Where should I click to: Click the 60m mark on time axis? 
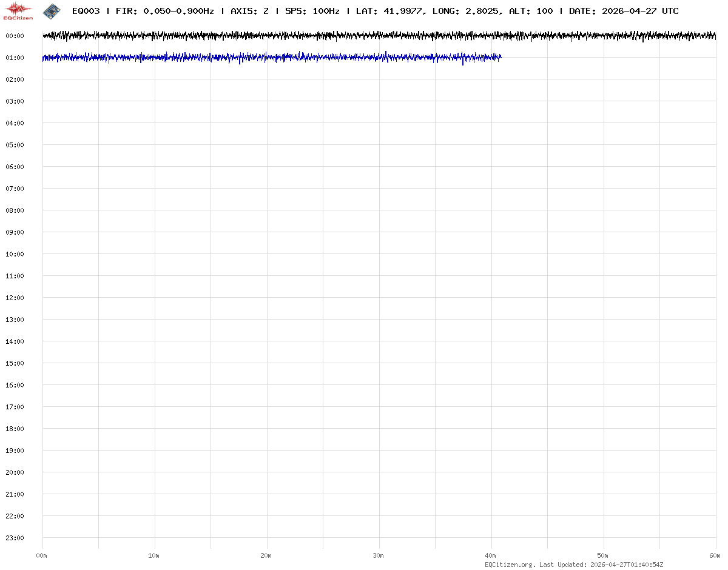(715, 555)
